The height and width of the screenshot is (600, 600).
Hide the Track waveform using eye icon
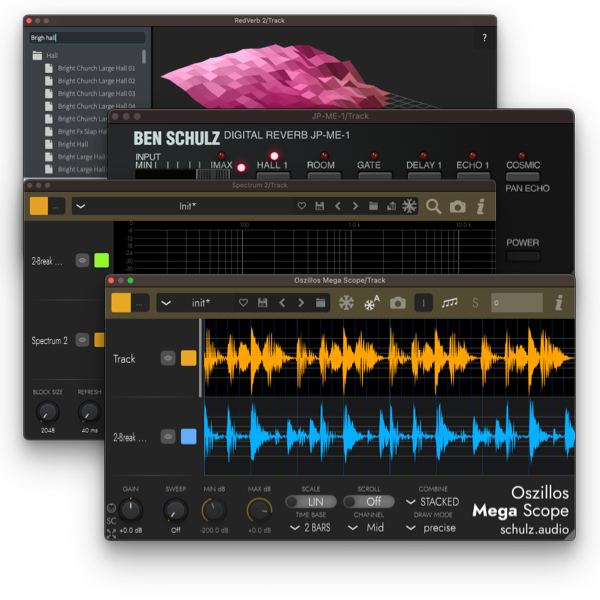point(168,358)
